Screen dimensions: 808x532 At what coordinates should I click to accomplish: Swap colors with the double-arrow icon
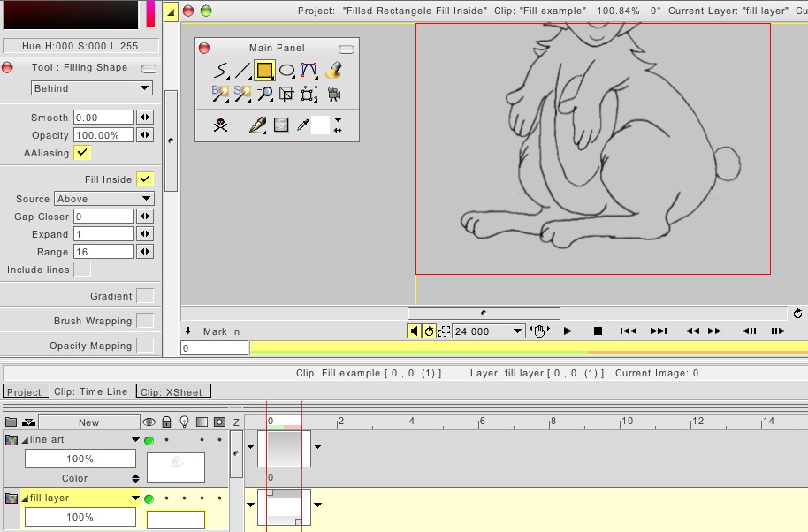[x=338, y=130]
